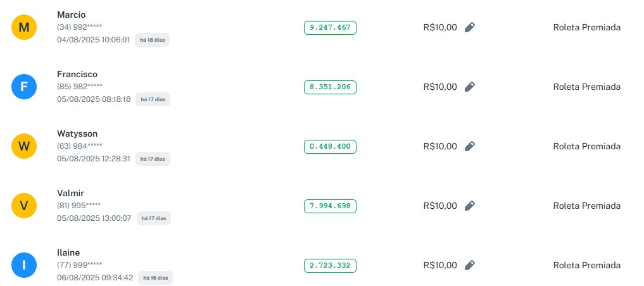Click Francisco's blue F avatar
Viewport: 644px width, 286px height.
[24, 87]
